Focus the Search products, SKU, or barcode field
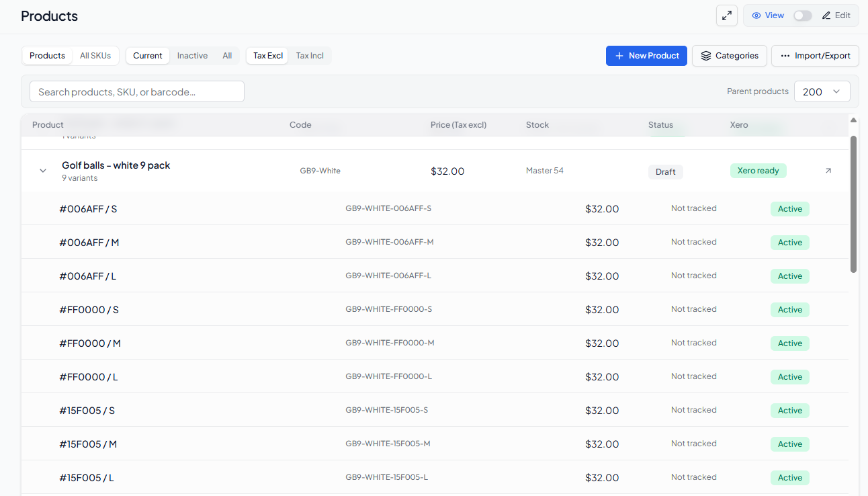This screenshot has height=496, width=868. [137, 91]
